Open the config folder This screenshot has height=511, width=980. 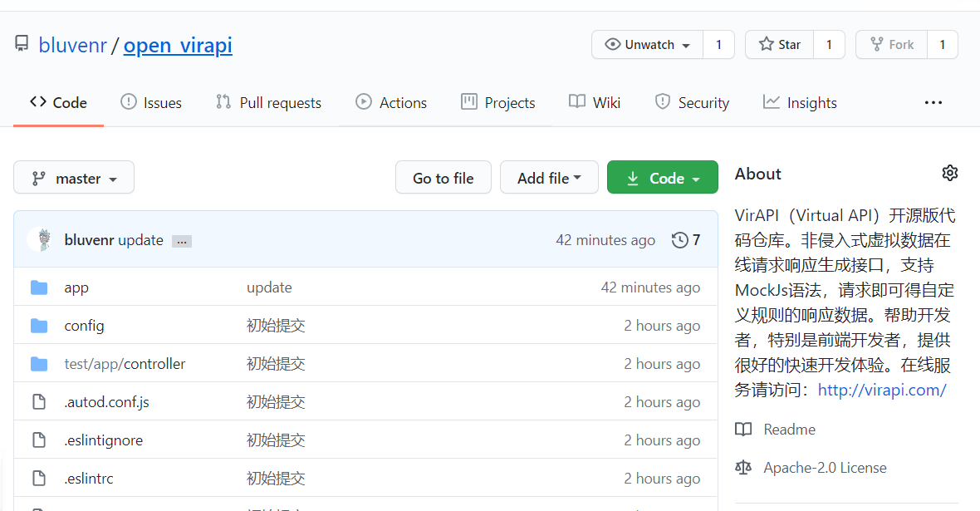(85, 326)
